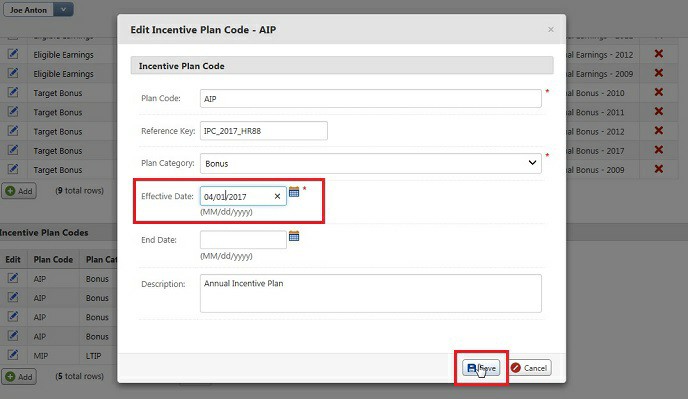Edit the MIP plan code row
The height and width of the screenshot is (399, 688).
13,355
